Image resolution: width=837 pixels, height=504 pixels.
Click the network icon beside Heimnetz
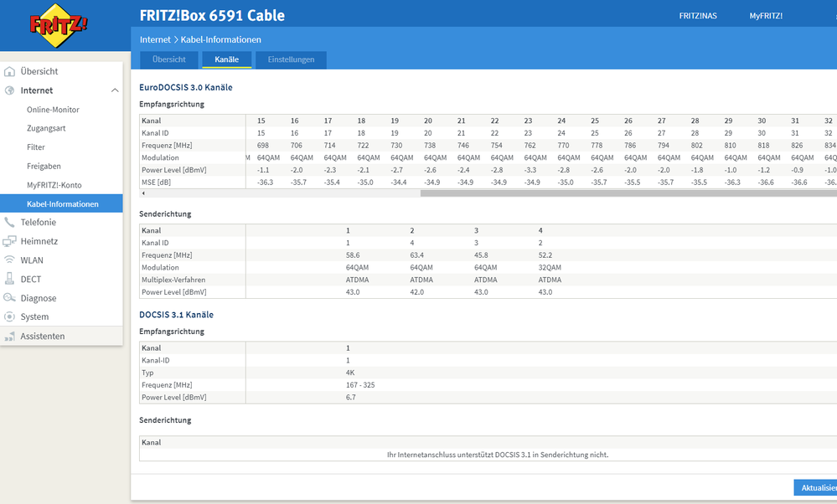9,242
